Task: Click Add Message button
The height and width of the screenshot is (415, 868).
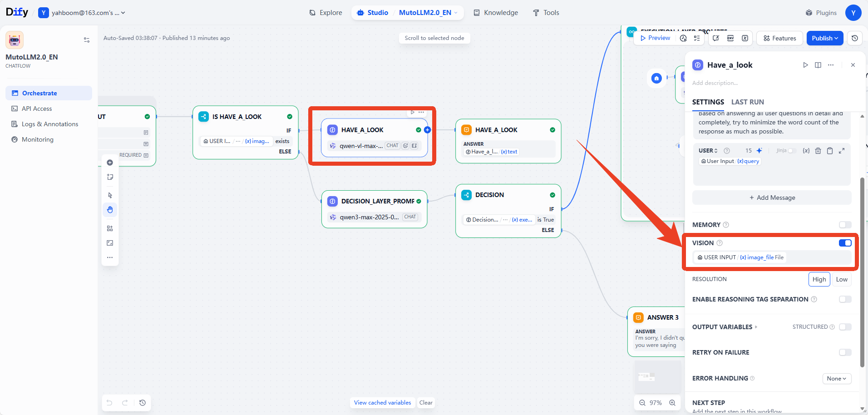Action: (772, 198)
